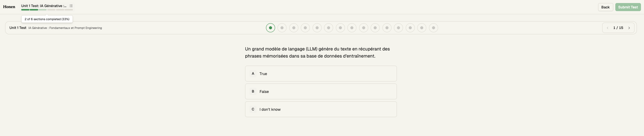The height and width of the screenshot is (136, 644).
Task: Choose answer C I don't know
Action: click(321, 109)
